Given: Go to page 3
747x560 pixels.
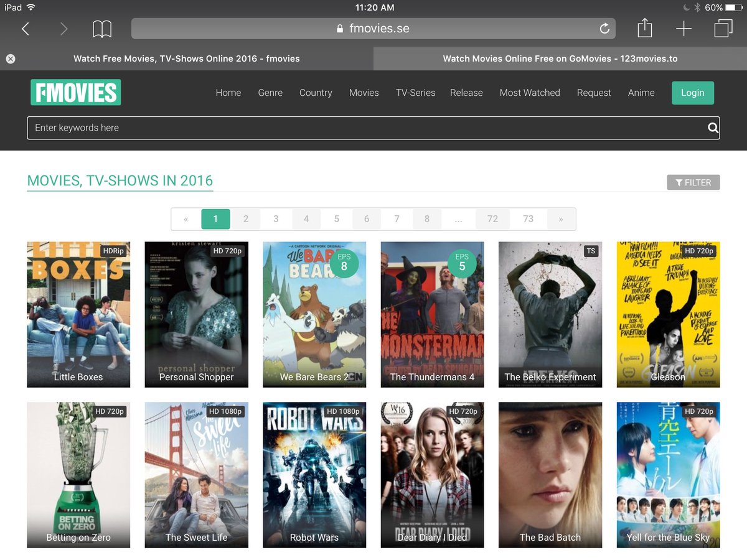Looking at the screenshot, I should pyautogui.click(x=276, y=219).
